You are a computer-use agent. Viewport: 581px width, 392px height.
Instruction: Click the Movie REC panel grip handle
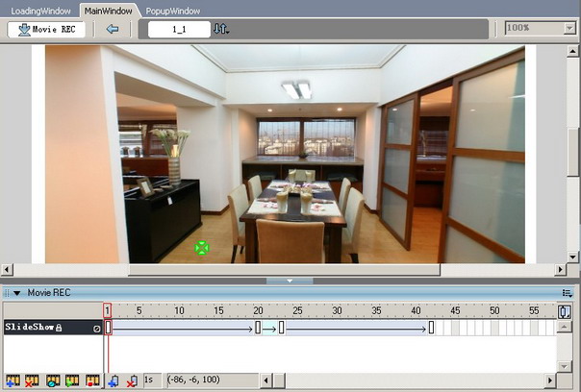pos(7,293)
